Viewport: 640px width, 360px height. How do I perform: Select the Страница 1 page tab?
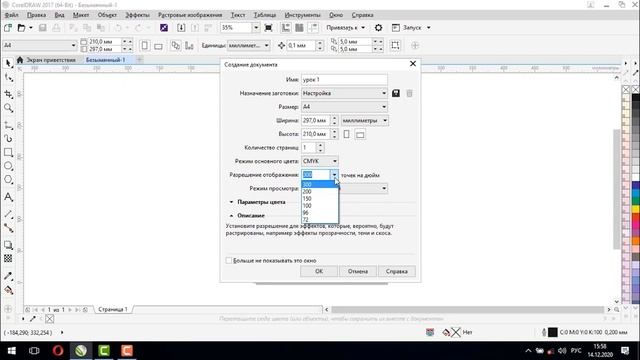point(113,309)
